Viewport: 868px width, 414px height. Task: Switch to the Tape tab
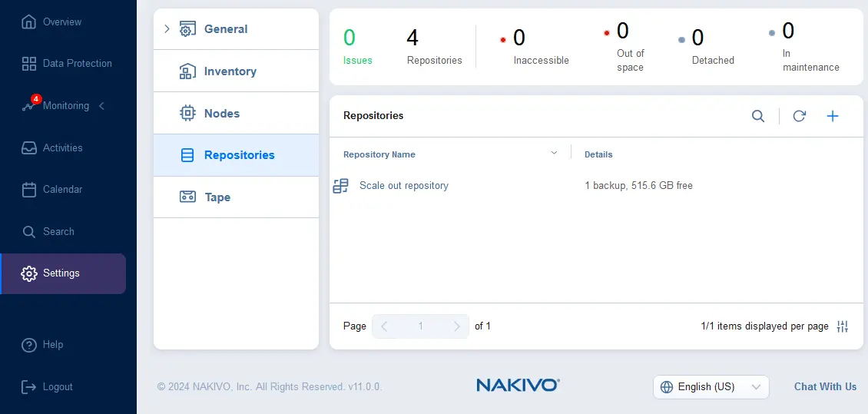pyautogui.click(x=236, y=197)
